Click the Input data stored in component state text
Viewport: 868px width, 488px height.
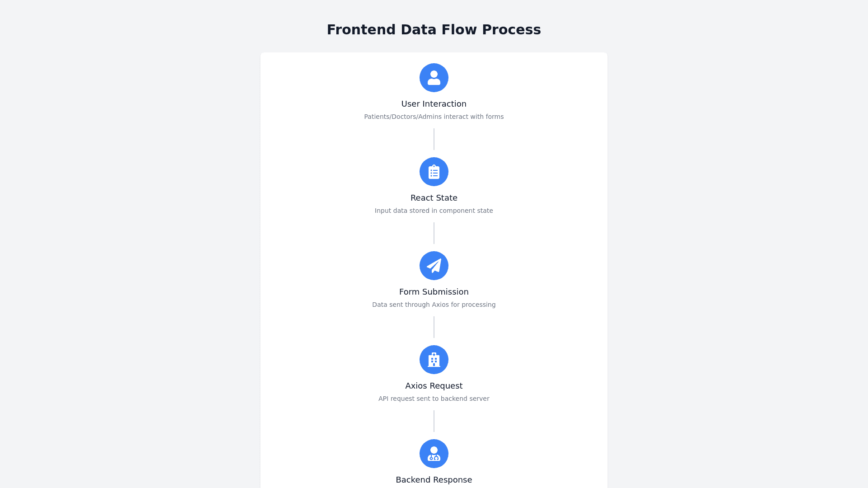434,211
